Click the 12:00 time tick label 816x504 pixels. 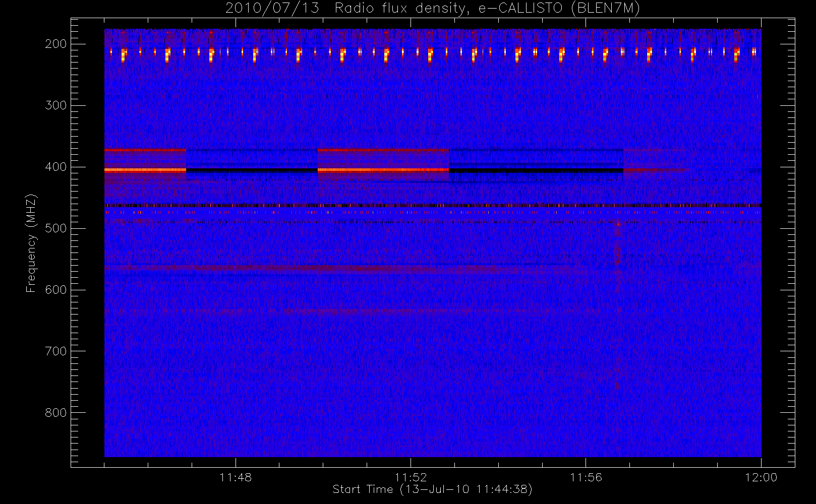761,477
